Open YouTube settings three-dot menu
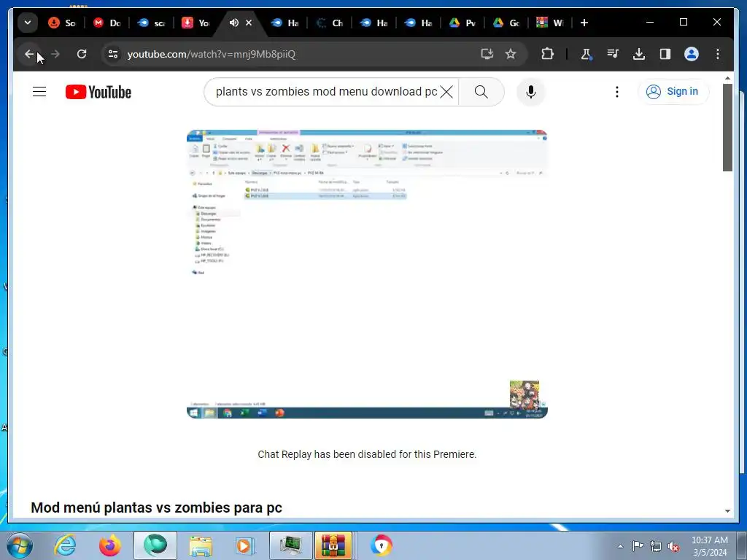747x560 pixels. click(x=617, y=91)
